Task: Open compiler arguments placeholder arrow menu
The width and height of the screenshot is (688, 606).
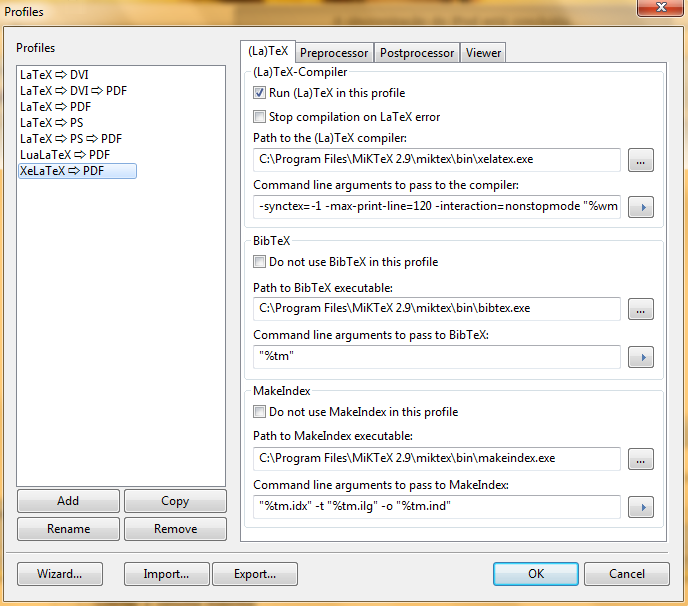Action: (x=641, y=208)
